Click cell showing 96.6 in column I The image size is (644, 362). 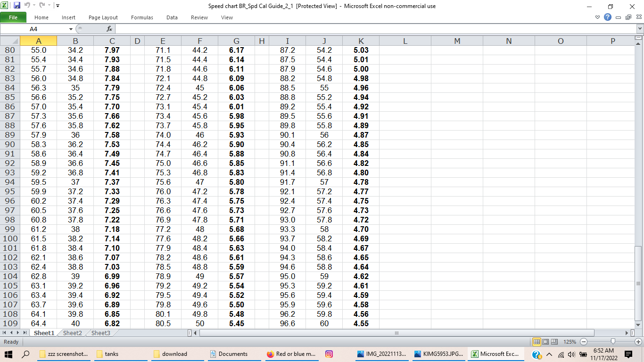click(288, 323)
